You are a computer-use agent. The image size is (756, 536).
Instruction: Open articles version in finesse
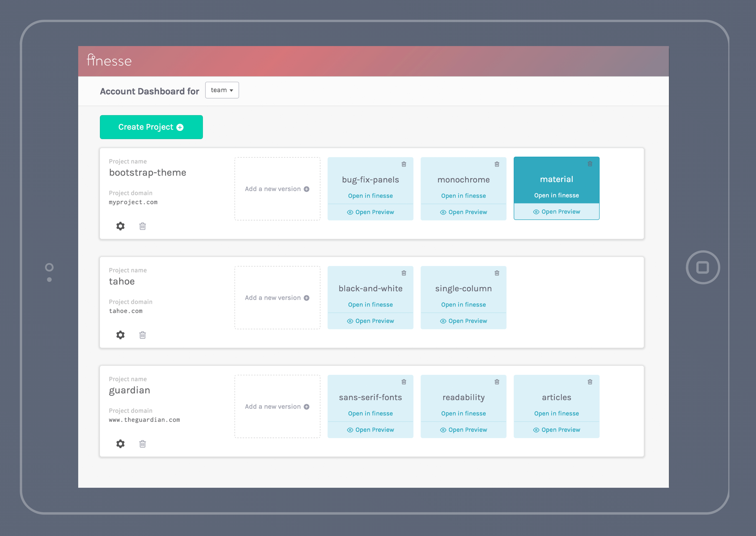(x=556, y=414)
